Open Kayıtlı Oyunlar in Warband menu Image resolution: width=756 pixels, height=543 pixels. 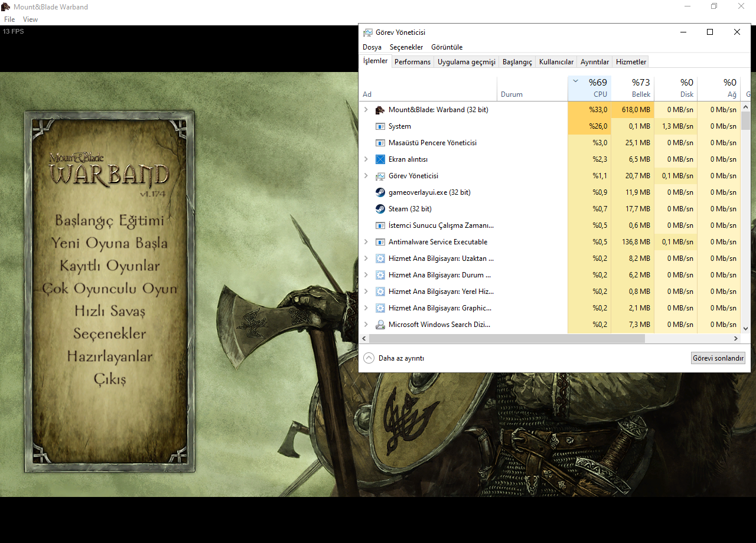109,266
